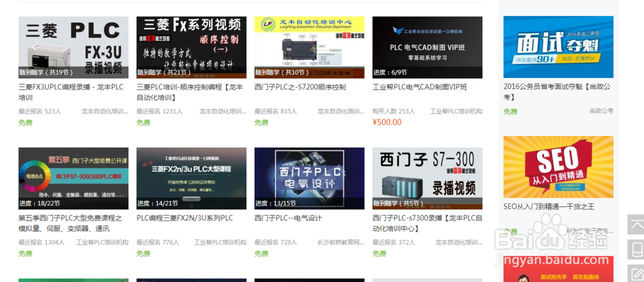Click the 进度：6/9节 progress label
The height and width of the screenshot is (282, 644).
[x=390, y=73]
